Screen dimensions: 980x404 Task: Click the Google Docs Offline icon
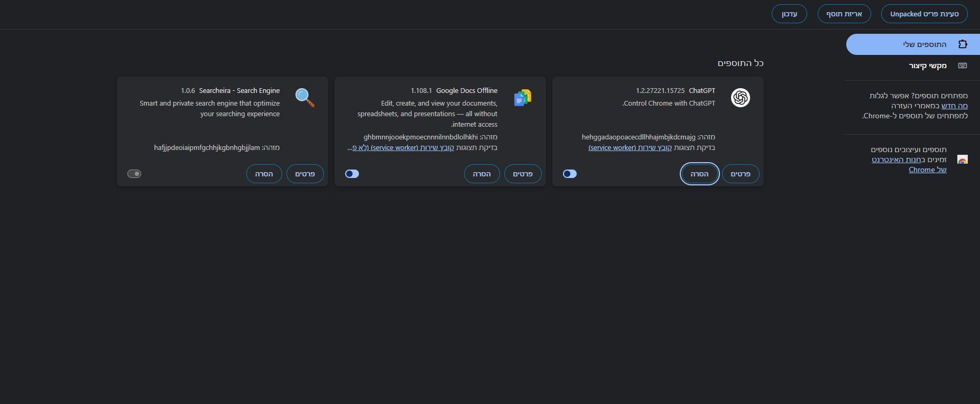click(x=522, y=98)
